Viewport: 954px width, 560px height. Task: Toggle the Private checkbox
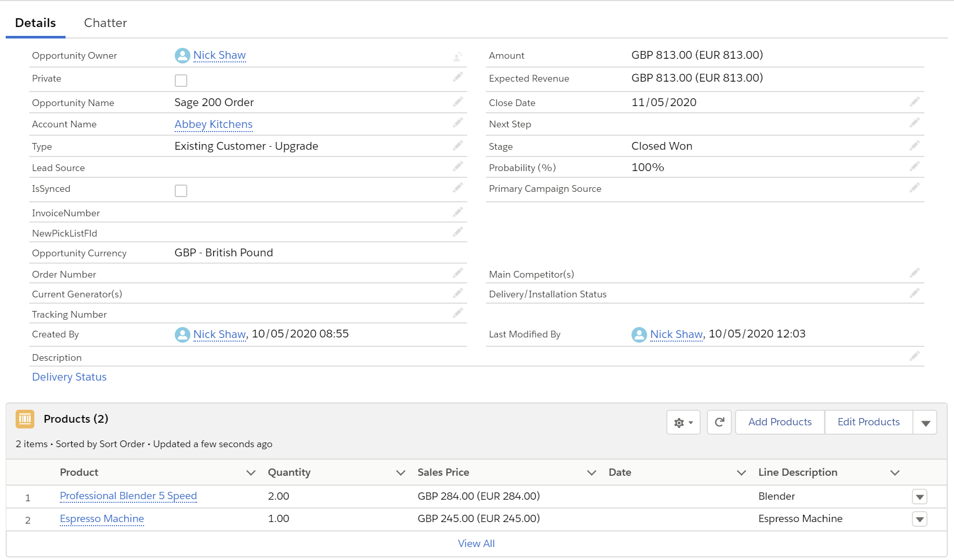181,81
